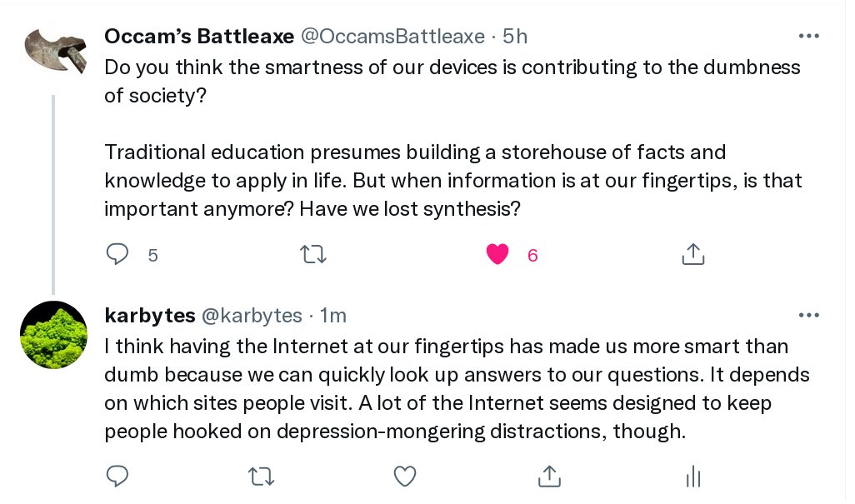Screen dimensions: 855x504
Task: Share the karbytes reply
Action: pyautogui.click(x=549, y=477)
